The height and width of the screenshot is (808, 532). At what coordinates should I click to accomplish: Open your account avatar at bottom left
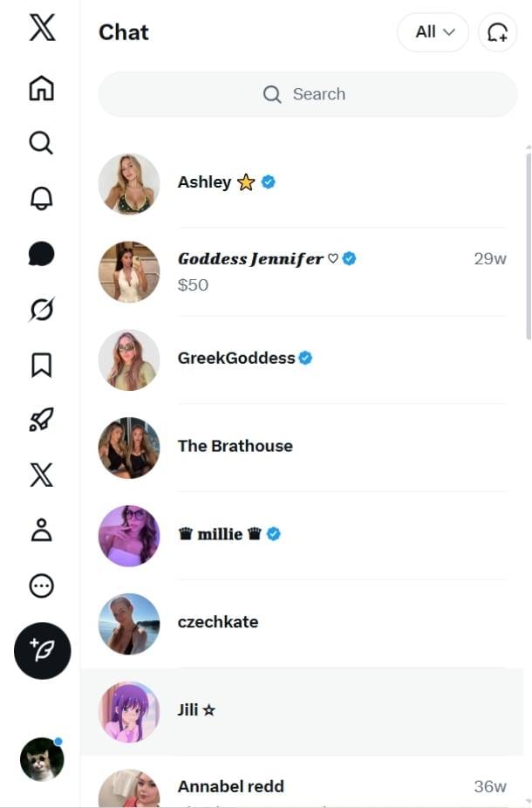coord(41,759)
